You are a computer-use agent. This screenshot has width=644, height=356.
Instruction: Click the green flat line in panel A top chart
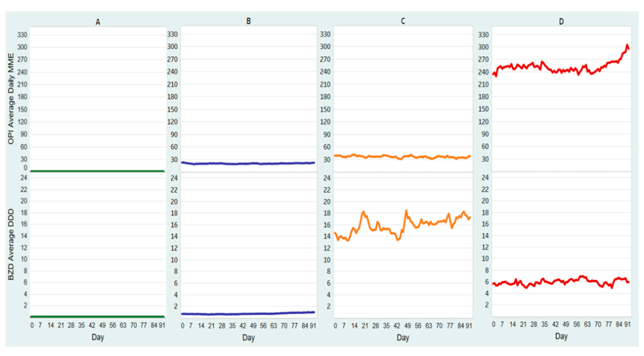click(x=97, y=171)
